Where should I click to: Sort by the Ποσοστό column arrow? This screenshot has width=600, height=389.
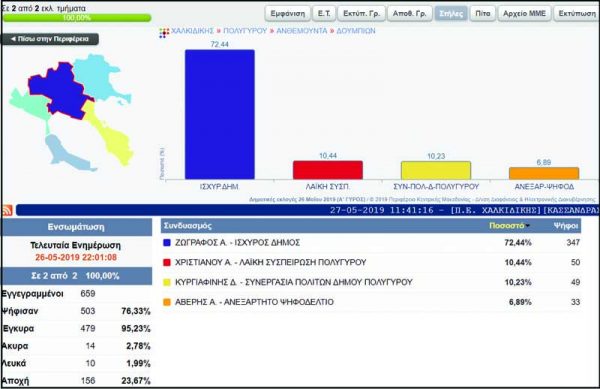click(528, 226)
